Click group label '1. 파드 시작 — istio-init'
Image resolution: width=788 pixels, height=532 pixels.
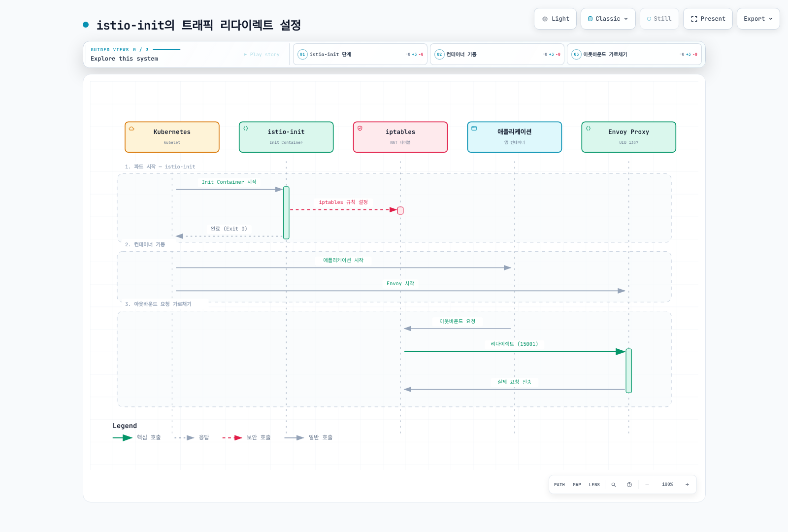[x=160, y=167]
